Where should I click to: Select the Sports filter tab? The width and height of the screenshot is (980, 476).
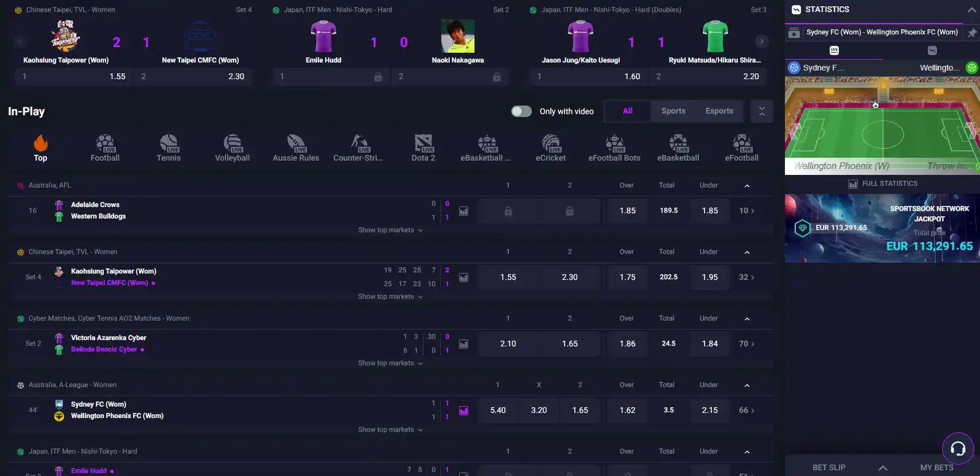coord(674,111)
